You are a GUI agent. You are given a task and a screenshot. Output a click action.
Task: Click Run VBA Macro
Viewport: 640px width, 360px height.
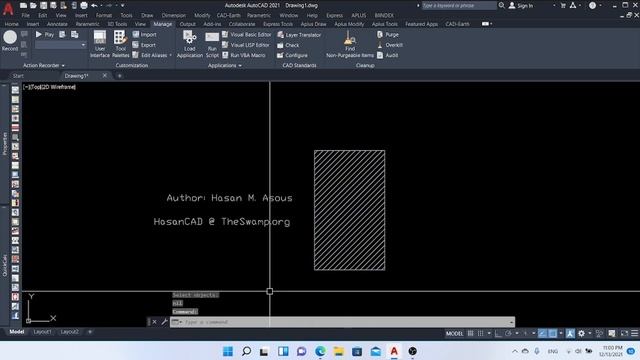tap(244, 55)
